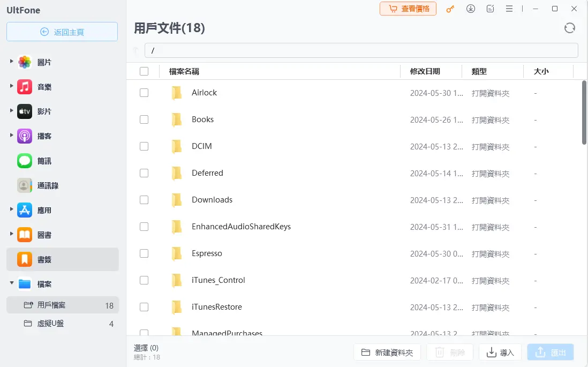588x367 pixels.
Task: Click the Books folder icon
Action: (x=177, y=119)
